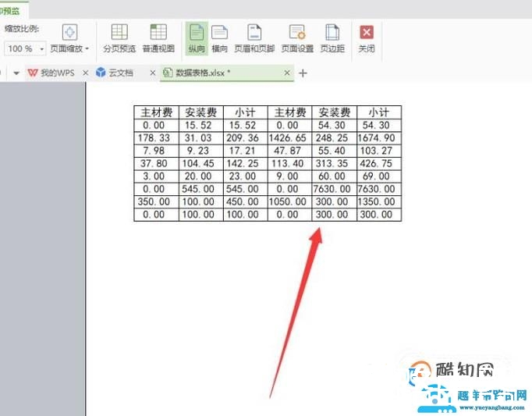Viewport: 532px width, 416px height.
Task: Click cell value 31.03
Action: point(198,138)
